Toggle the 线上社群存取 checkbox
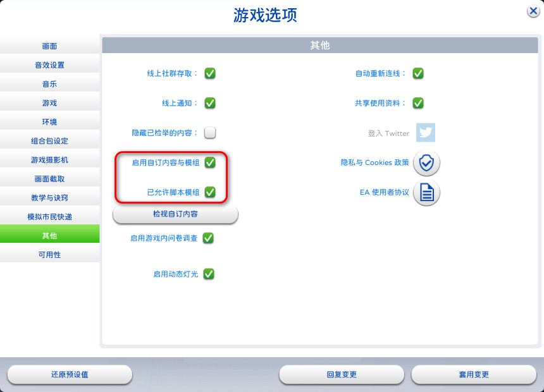 tap(210, 73)
